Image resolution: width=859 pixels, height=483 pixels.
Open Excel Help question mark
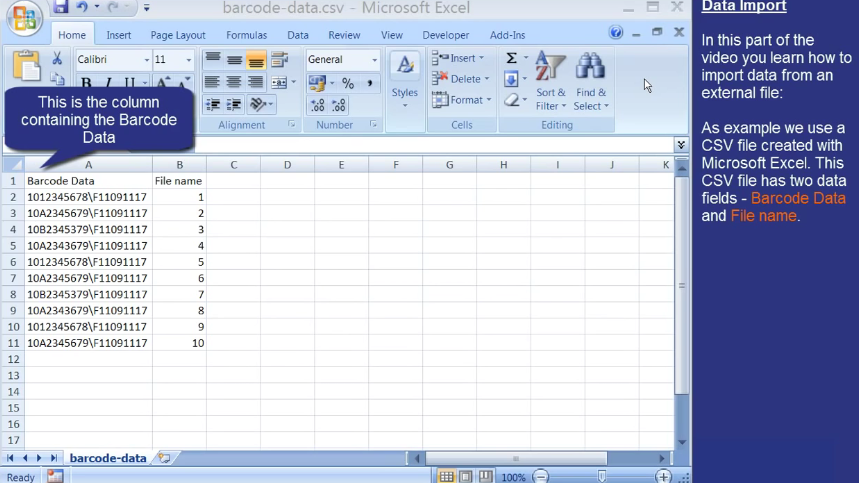(x=616, y=32)
